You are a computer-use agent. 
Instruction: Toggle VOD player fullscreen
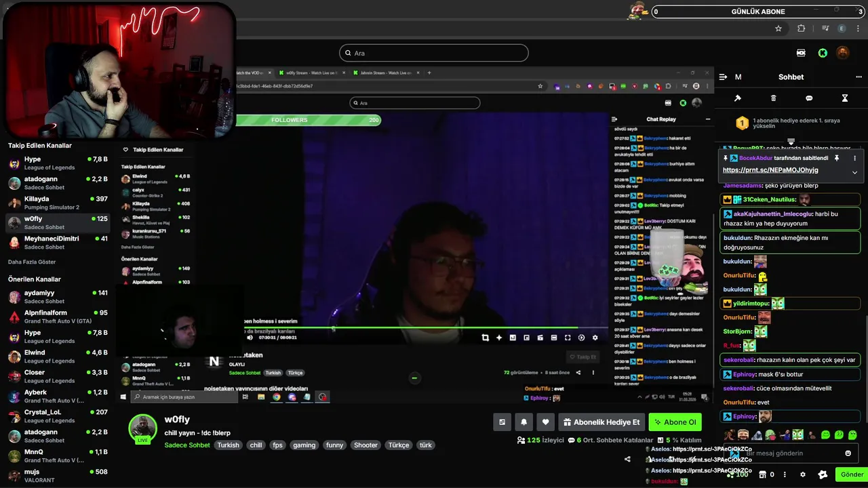tap(568, 338)
